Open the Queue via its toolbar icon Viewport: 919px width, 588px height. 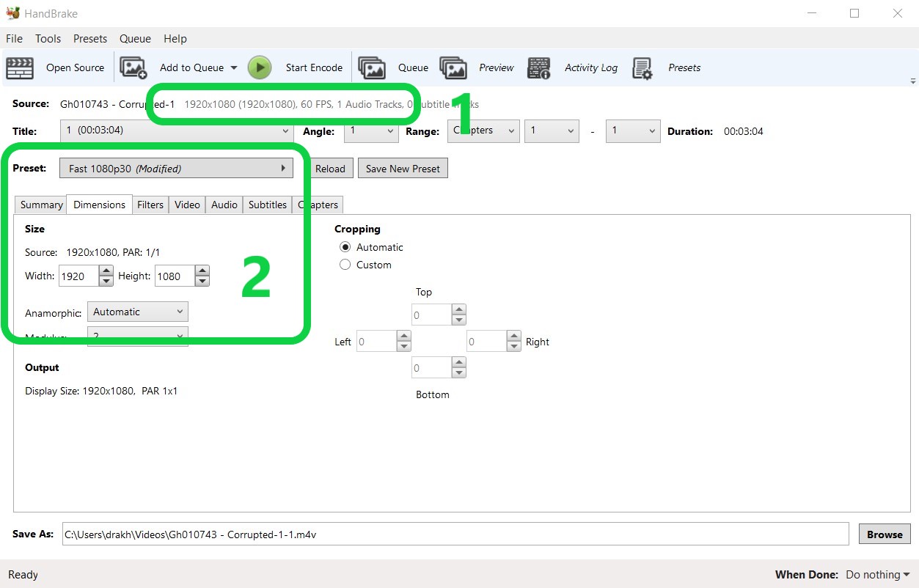click(372, 67)
